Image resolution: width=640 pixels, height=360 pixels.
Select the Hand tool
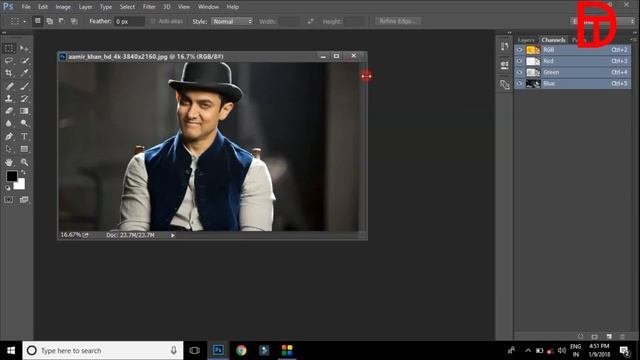(x=9, y=162)
